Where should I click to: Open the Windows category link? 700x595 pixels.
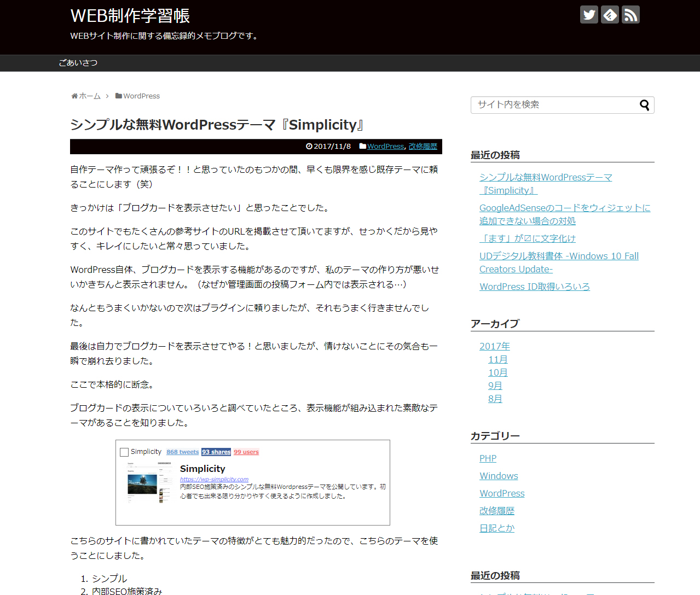tap(499, 476)
